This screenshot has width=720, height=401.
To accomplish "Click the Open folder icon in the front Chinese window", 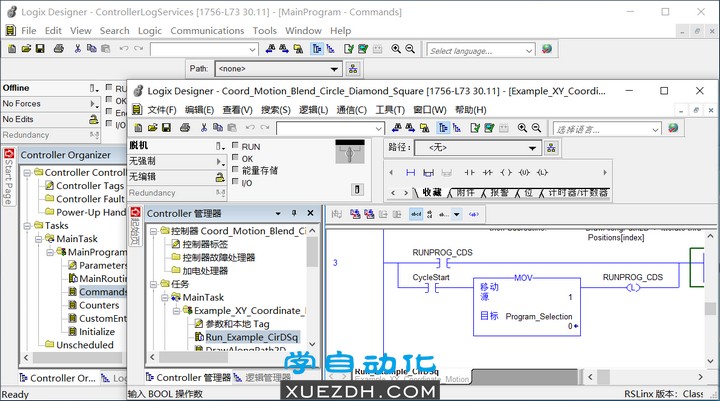I will (152, 128).
